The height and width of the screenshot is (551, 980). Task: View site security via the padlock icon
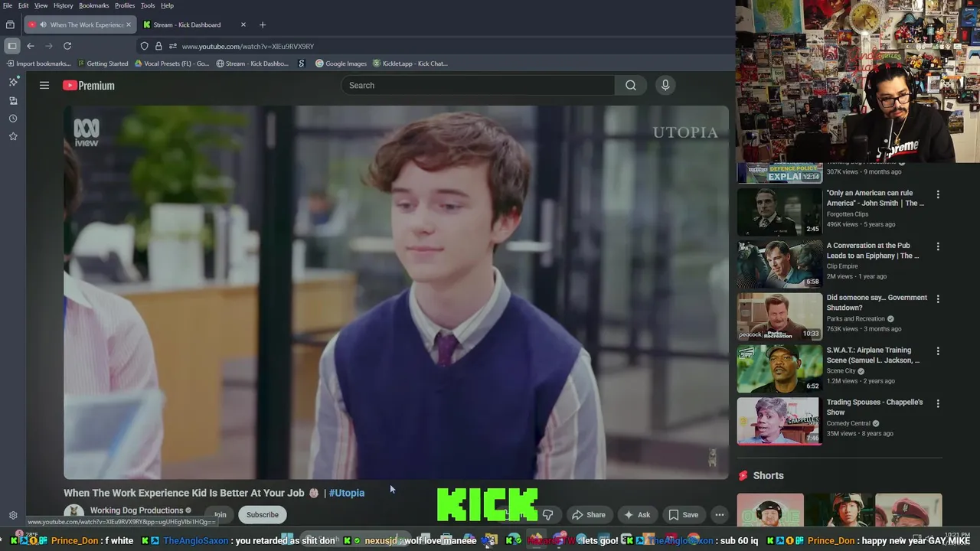click(x=158, y=46)
